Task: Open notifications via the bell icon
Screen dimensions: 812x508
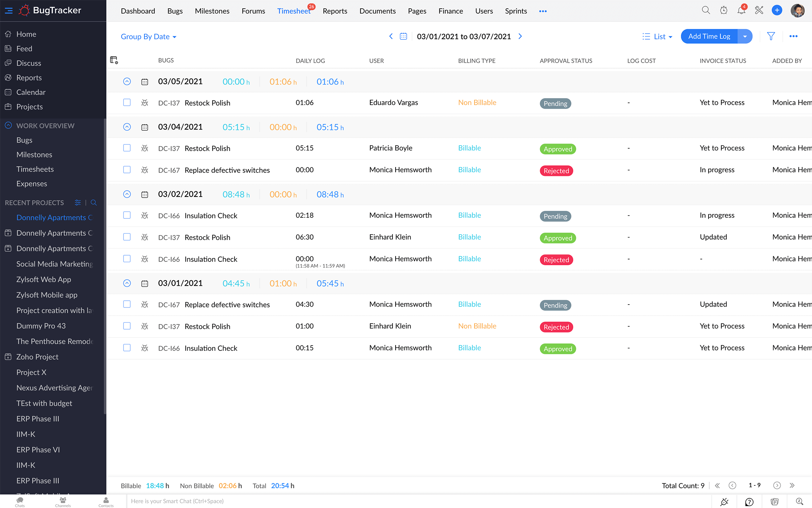Action: 741,10
